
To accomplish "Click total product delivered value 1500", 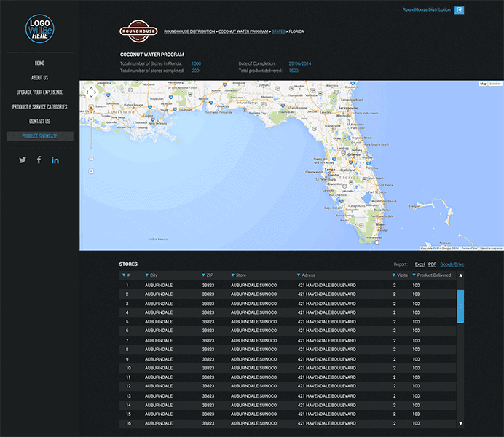I will [x=294, y=71].
